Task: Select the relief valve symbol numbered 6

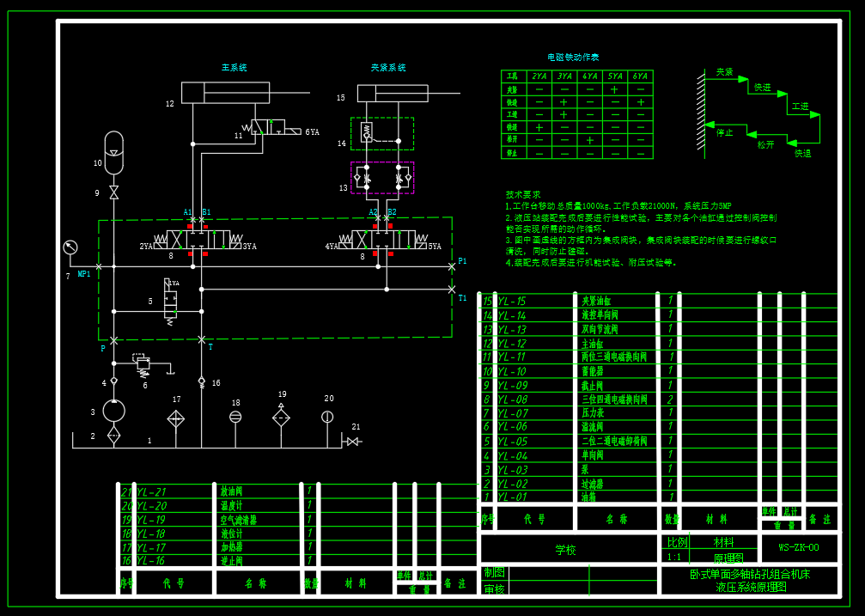Action: 143,366
